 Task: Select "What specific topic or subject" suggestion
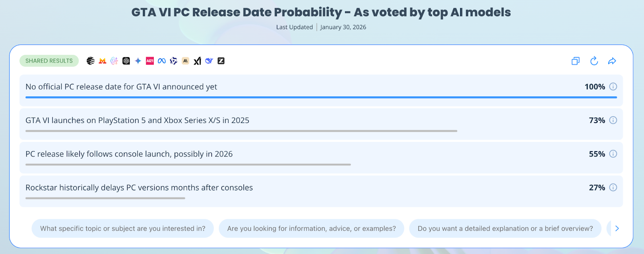123,229
